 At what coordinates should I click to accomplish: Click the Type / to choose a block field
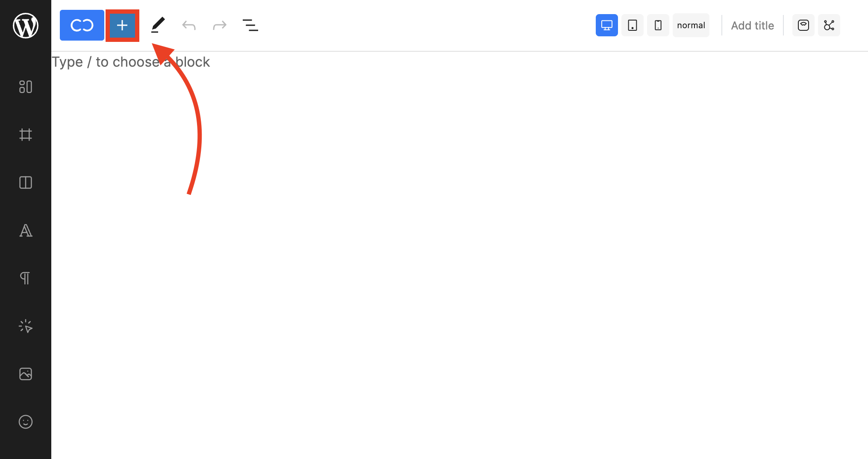pyautogui.click(x=131, y=62)
